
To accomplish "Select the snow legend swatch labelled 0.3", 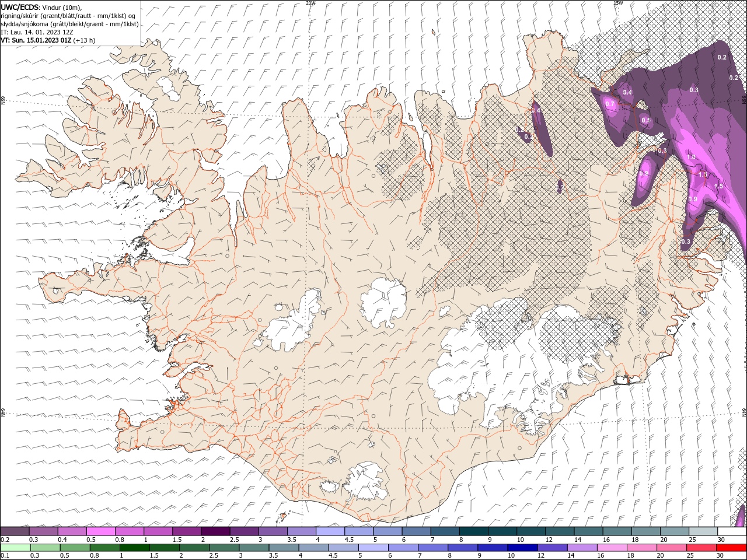I will point(43,531).
